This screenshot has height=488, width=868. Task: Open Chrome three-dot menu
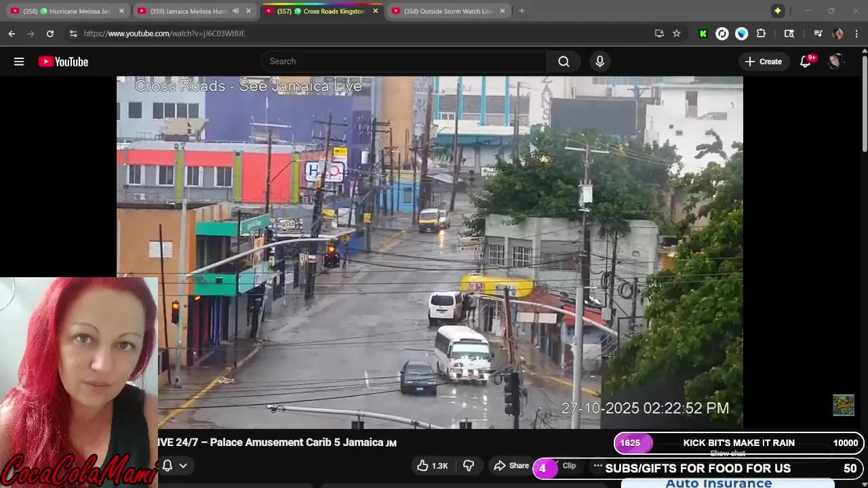[x=857, y=33]
